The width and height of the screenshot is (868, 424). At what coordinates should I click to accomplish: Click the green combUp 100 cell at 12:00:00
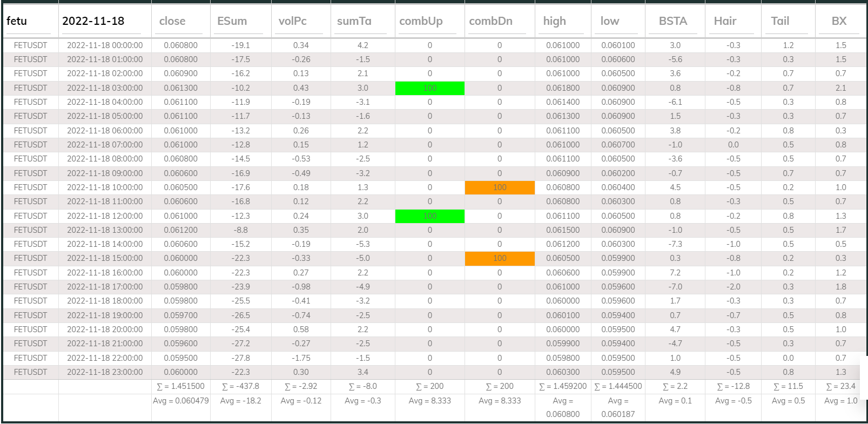coord(430,216)
